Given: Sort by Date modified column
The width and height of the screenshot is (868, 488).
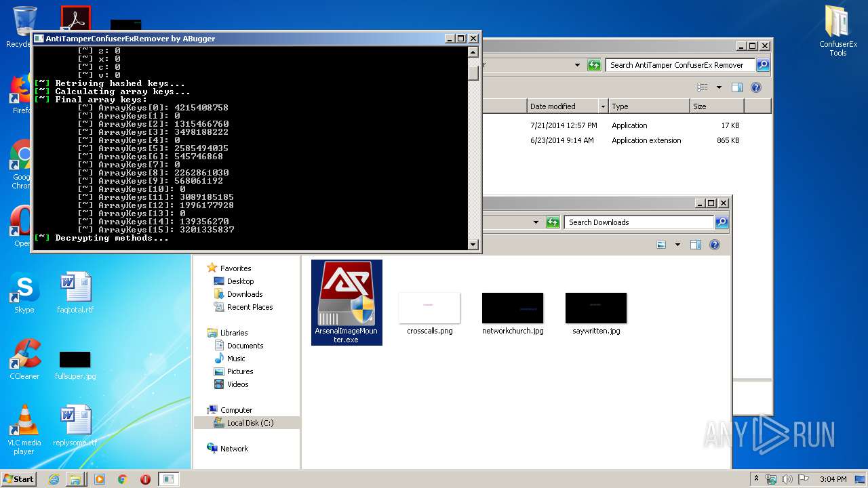Looking at the screenshot, I should [563, 106].
